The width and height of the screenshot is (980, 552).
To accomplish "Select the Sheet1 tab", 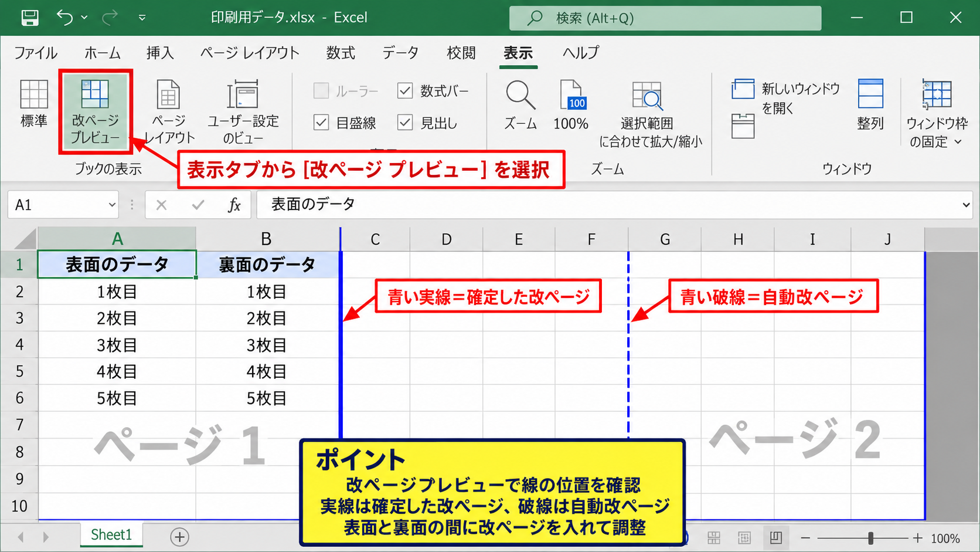I will 111,535.
